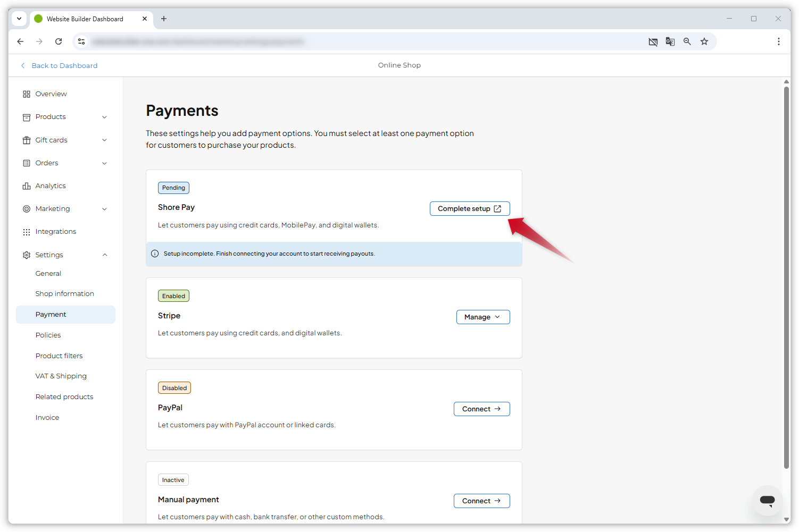
Task: Click the Marketing target icon
Action: pyautogui.click(x=27, y=208)
